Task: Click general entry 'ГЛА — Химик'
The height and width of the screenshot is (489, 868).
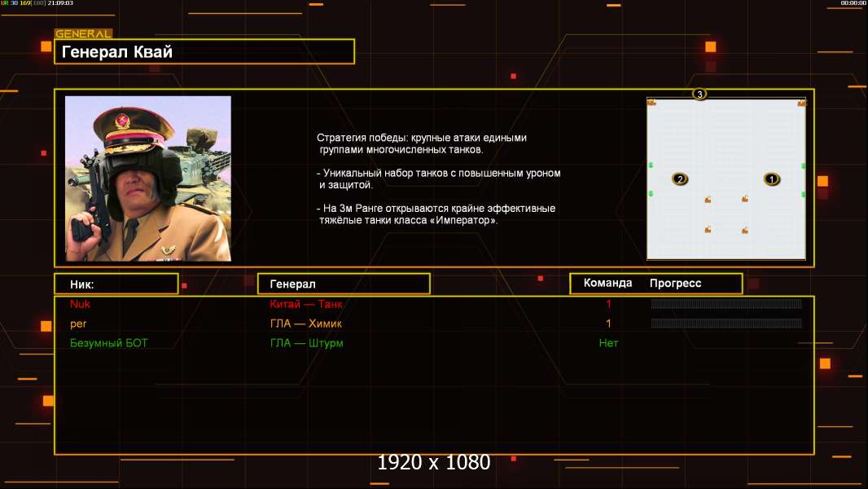Action: (306, 324)
